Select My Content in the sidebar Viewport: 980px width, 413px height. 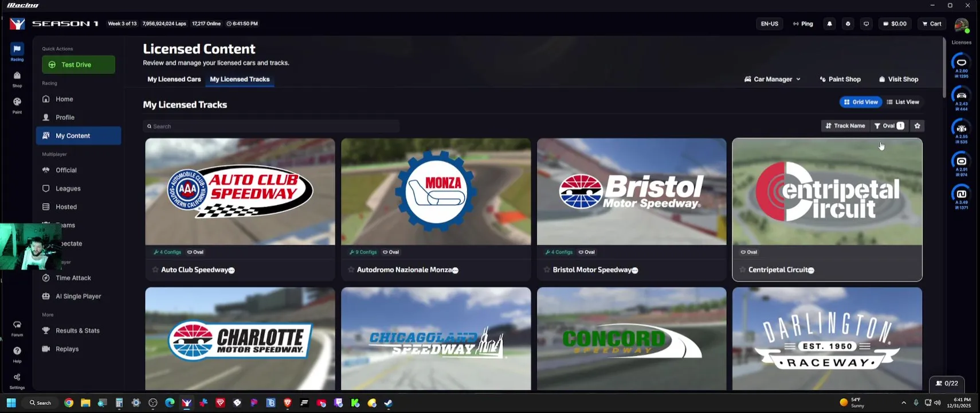pos(79,136)
